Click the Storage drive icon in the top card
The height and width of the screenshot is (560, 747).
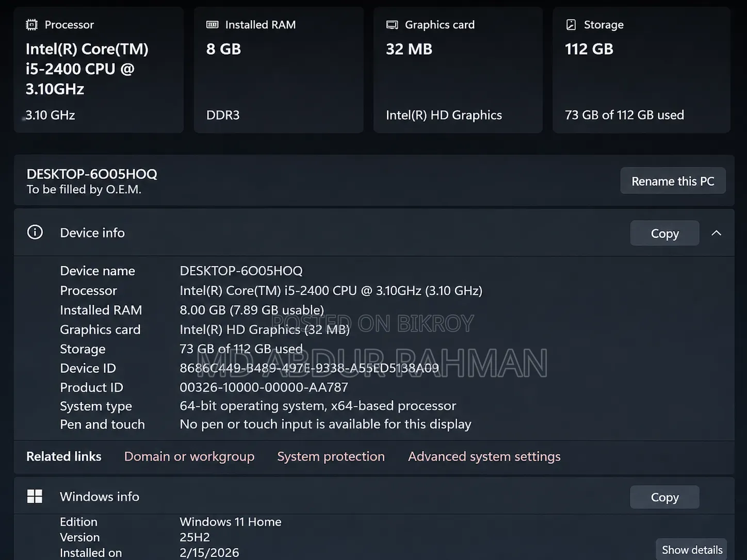click(x=571, y=25)
